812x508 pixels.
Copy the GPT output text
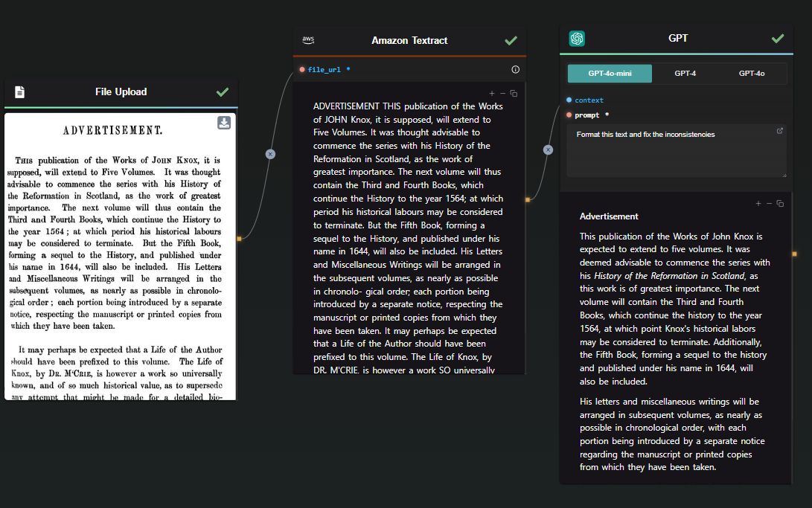pyautogui.click(x=781, y=204)
